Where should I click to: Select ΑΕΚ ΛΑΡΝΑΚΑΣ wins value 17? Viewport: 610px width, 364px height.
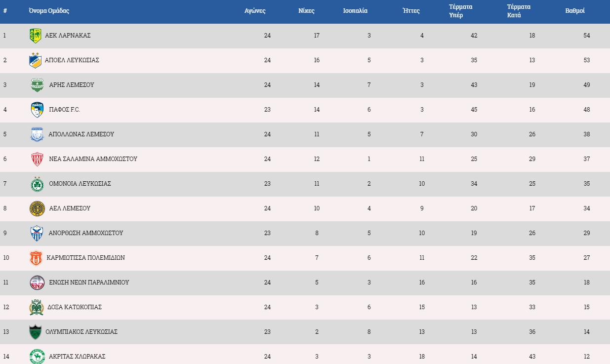(x=317, y=36)
